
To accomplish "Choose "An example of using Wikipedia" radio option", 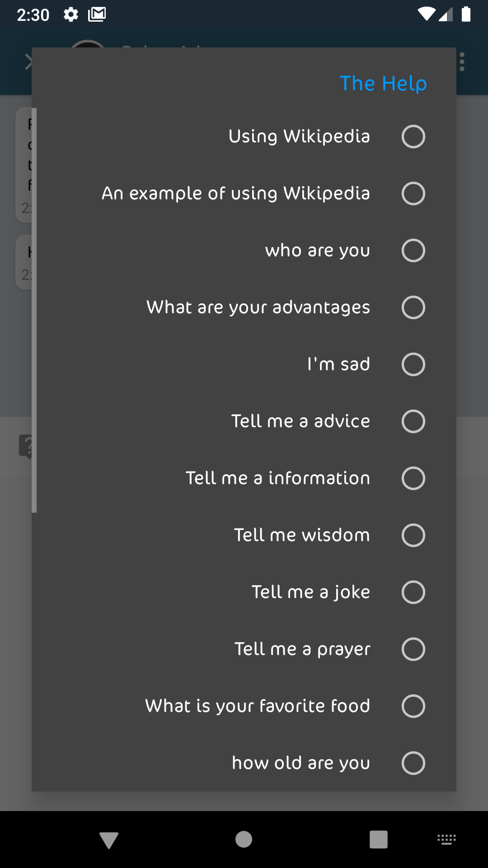I will [x=413, y=193].
